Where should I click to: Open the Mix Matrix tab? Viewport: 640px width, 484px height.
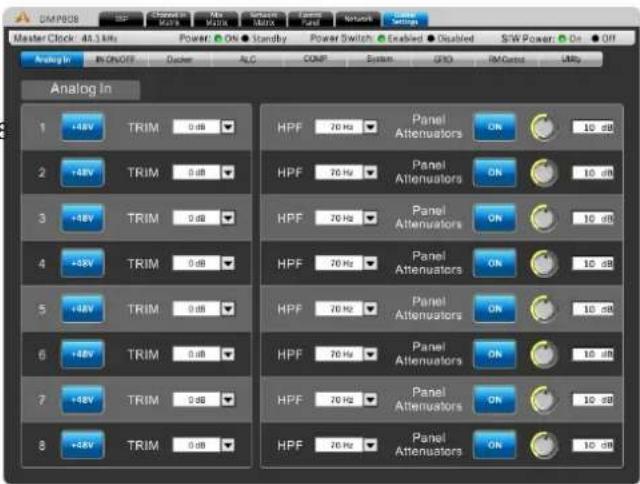216,19
